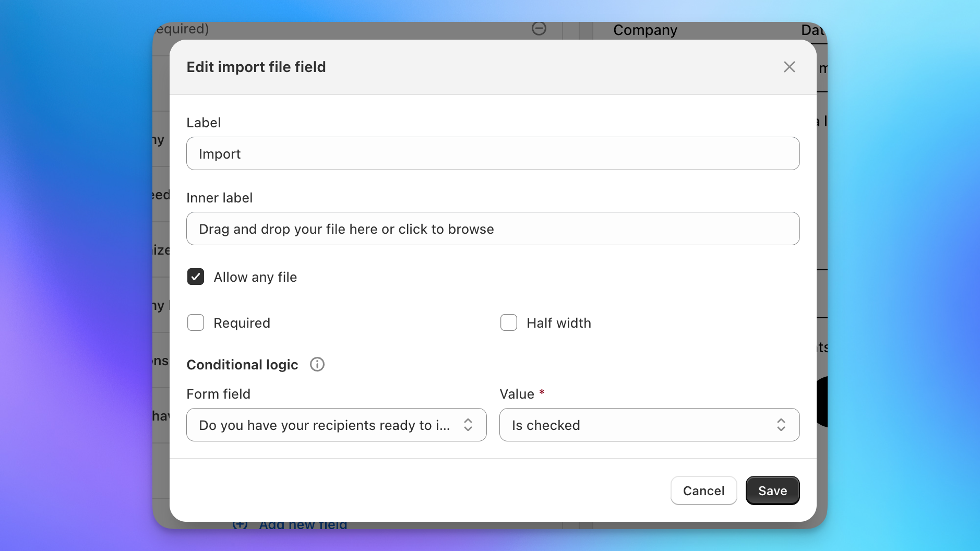Enable the Required checkbox
The width and height of the screenshot is (980, 551).
[195, 322]
